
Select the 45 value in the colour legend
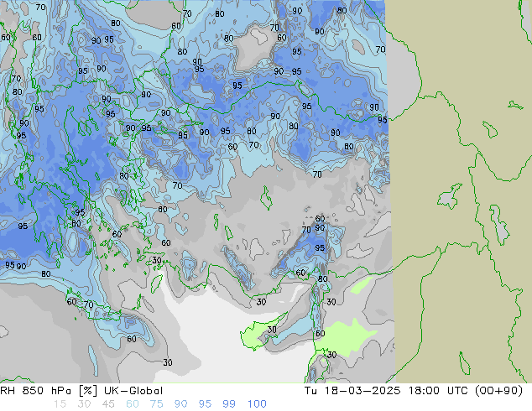click(x=108, y=404)
